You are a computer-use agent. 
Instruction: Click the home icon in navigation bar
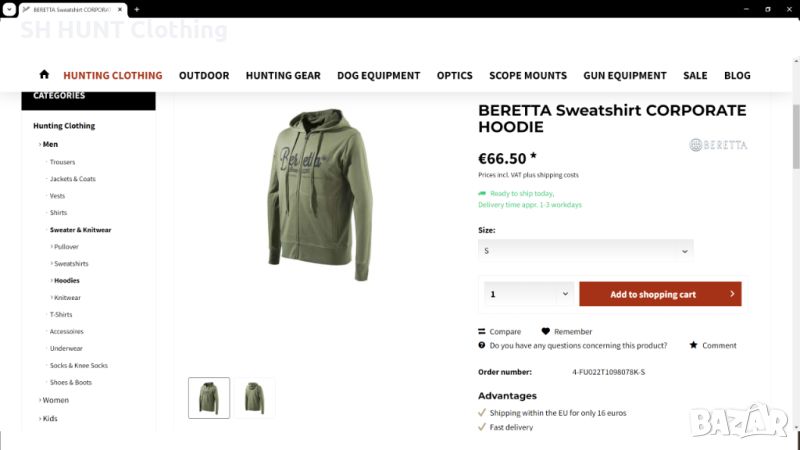[44, 74]
